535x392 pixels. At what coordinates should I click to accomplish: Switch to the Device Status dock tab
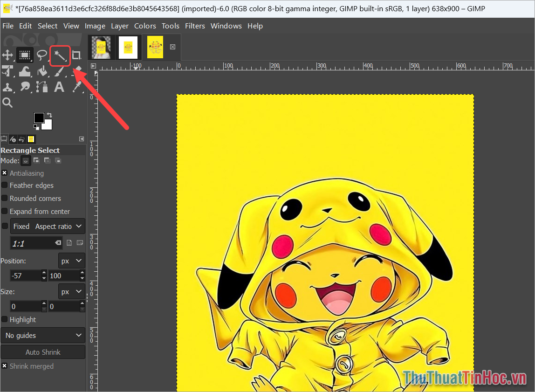coord(13,139)
